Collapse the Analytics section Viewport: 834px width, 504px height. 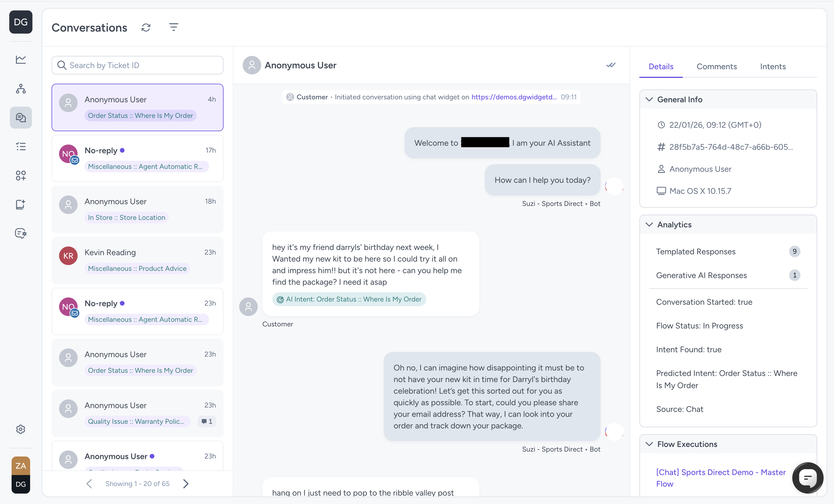pos(649,225)
